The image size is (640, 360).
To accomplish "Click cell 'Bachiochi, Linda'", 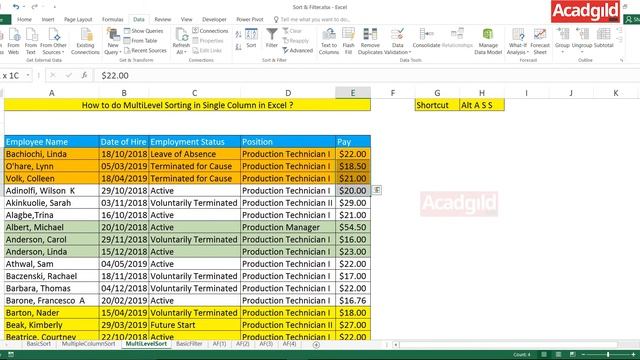I will (51, 154).
